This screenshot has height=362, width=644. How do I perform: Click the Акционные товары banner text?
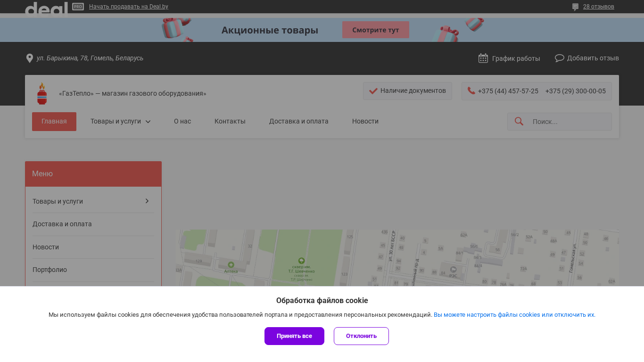[x=270, y=30]
